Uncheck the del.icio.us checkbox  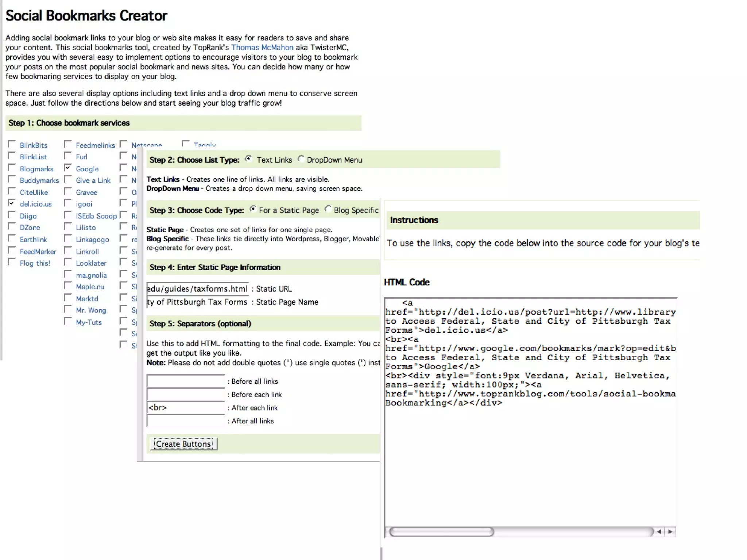coord(12,203)
